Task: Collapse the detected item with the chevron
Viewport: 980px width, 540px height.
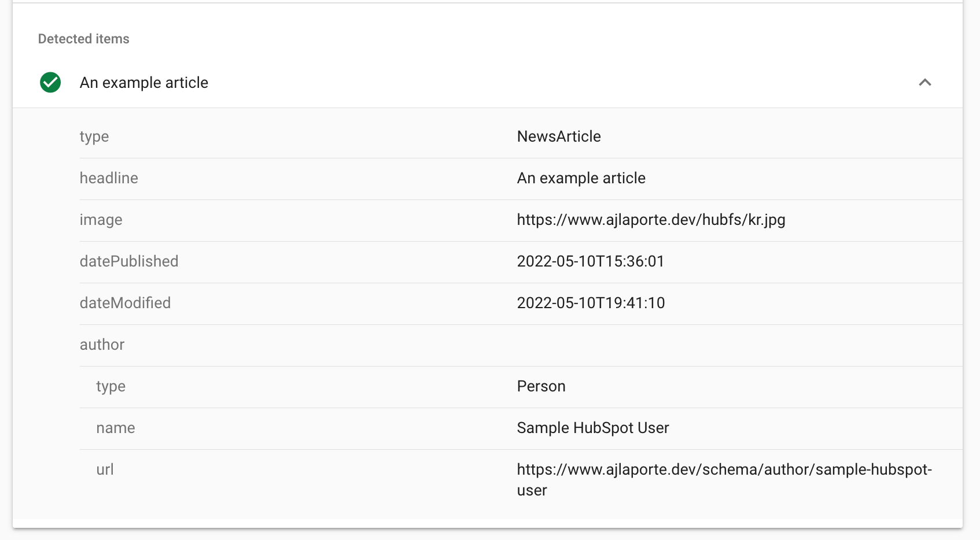Action: (924, 83)
